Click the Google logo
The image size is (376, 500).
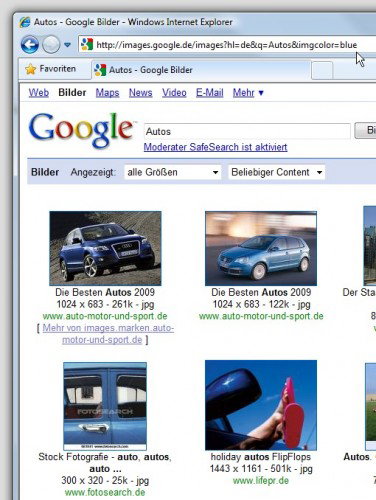point(82,130)
